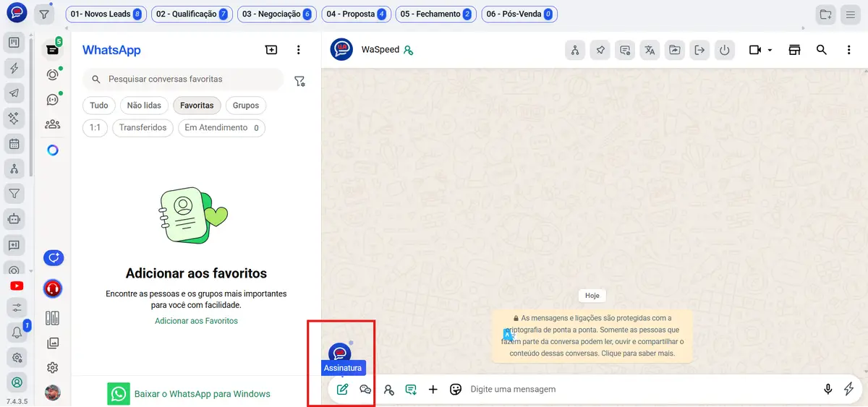Viewport: 868px width, 407px height.
Task: Select the 05 - Fechamento stage tab
Action: coord(436,14)
